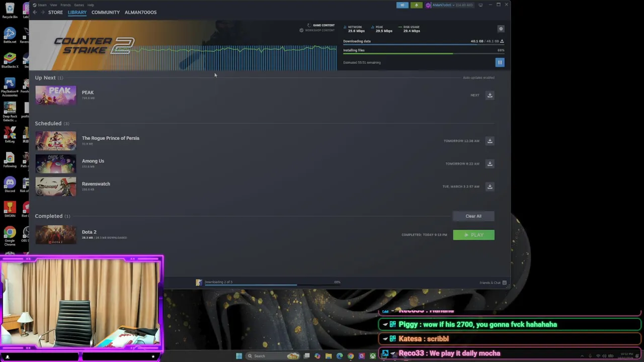Switch to the LIBRARY tab

pyautogui.click(x=77, y=12)
